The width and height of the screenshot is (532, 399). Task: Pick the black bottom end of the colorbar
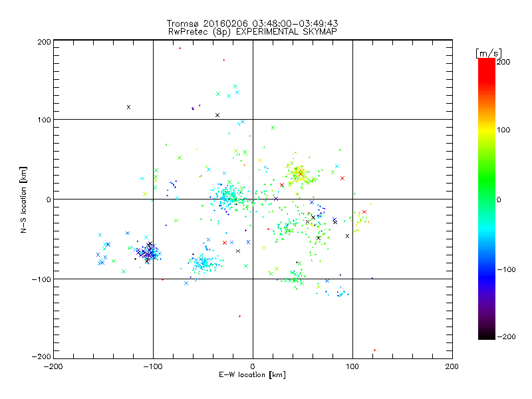(487, 335)
